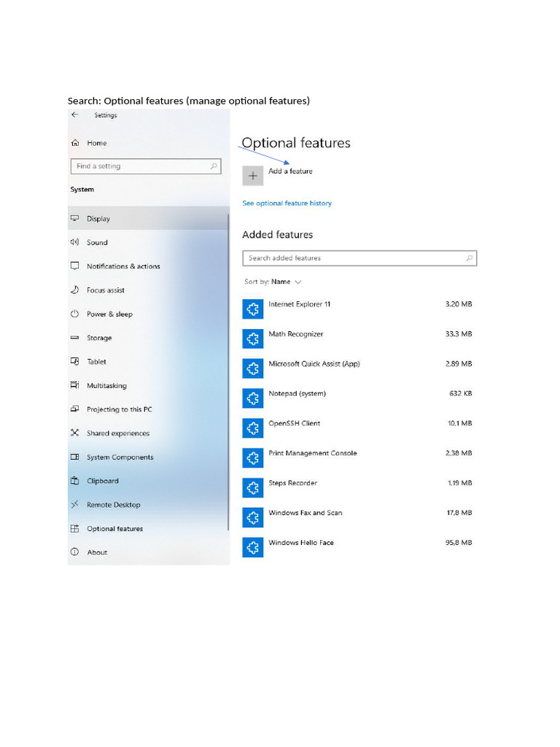Screen dimensions: 560x747
Task: Select Steps Recorder entry text
Action: coord(293,483)
